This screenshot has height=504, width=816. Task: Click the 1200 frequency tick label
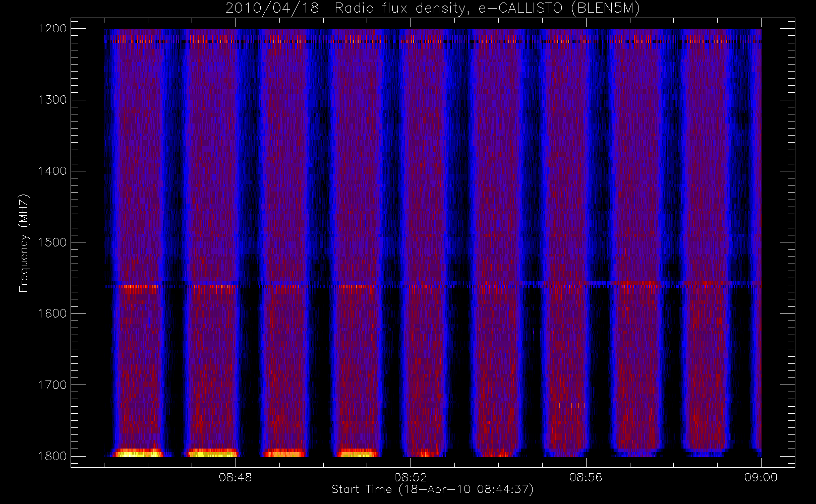click(52, 29)
